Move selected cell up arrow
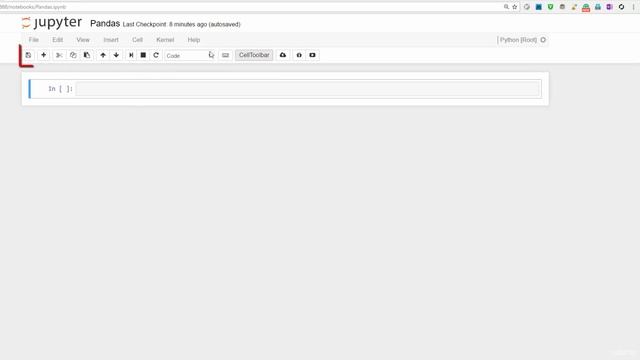Screen dimensions: 640x360 [x=103, y=55]
